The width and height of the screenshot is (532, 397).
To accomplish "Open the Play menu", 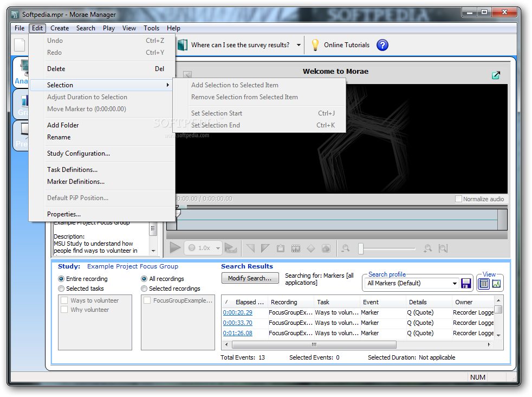I will pyautogui.click(x=109, y=28).
